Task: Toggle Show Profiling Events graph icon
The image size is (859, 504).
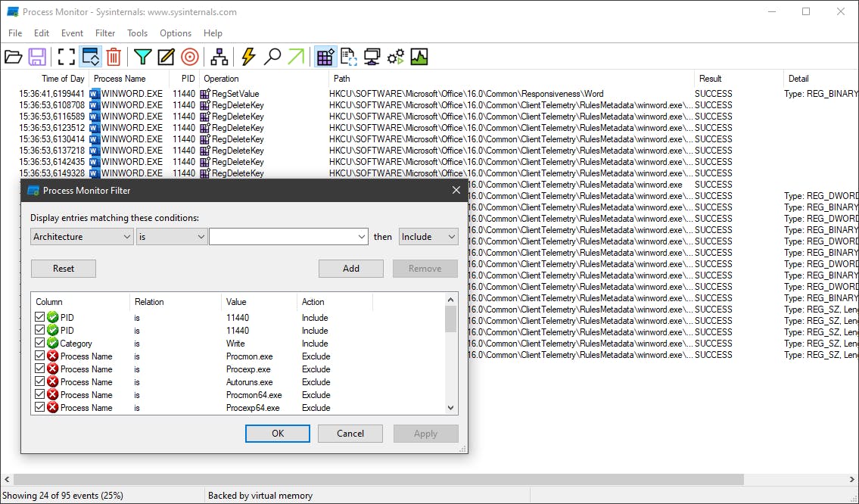Action: tap(419, 57)
